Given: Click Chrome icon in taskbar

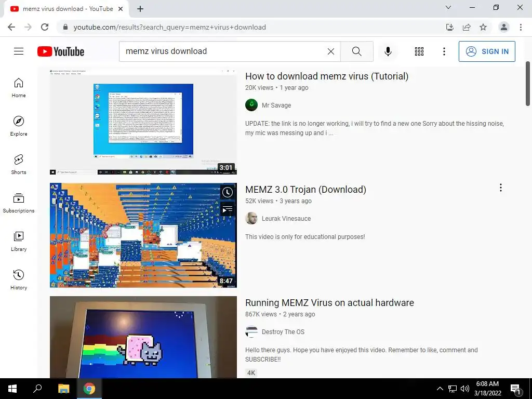Looking at the screenshot, I should coord(89,389).
